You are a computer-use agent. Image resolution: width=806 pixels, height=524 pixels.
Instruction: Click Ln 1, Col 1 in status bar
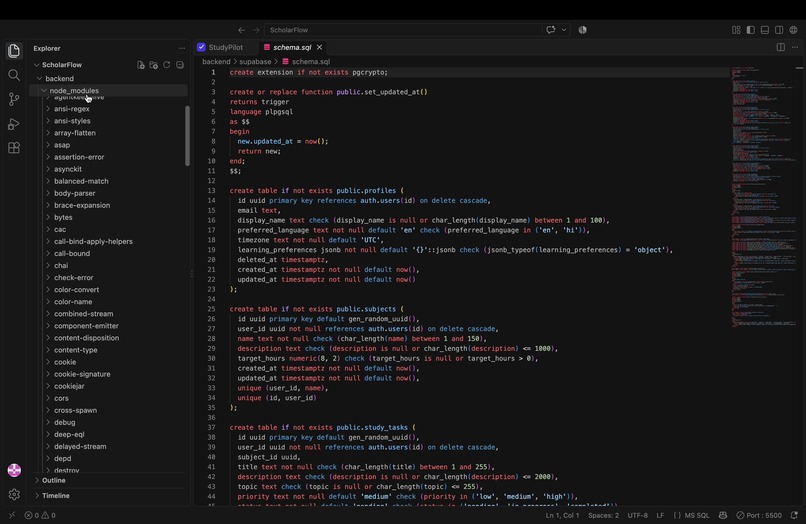tap(562, 515)
